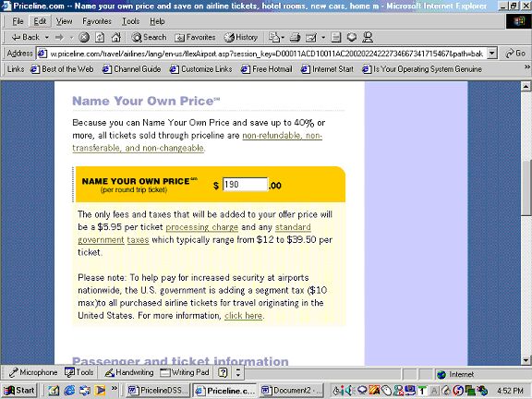
Task: Launch Internet Explorer from Quick Launch
Action: (69, 391)
